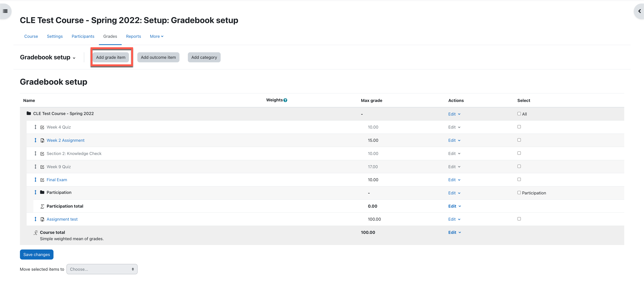Select the Assignment test checkbox
Screen dimensions: 644x288
pos(519,219)
